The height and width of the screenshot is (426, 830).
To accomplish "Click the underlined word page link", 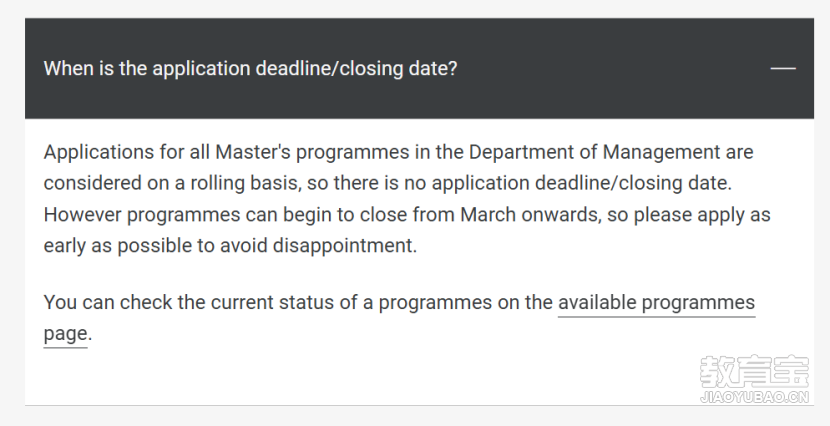I will [x=65, y=334].
